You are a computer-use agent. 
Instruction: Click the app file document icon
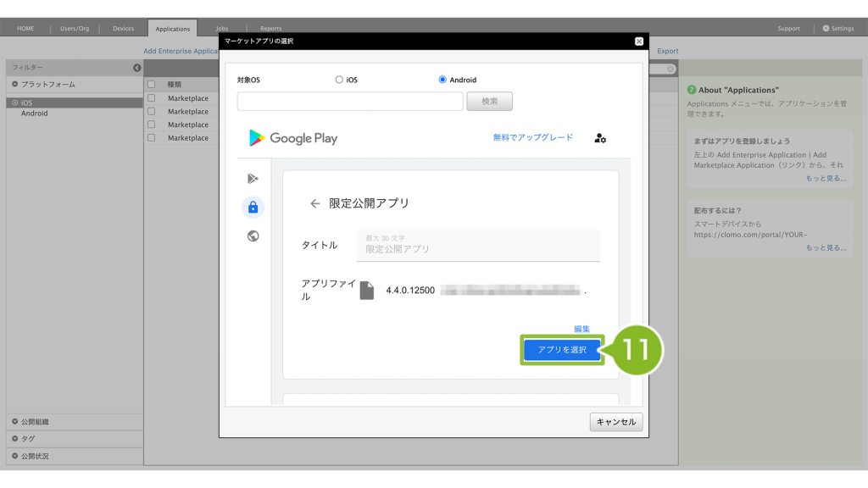click(366, 291)
